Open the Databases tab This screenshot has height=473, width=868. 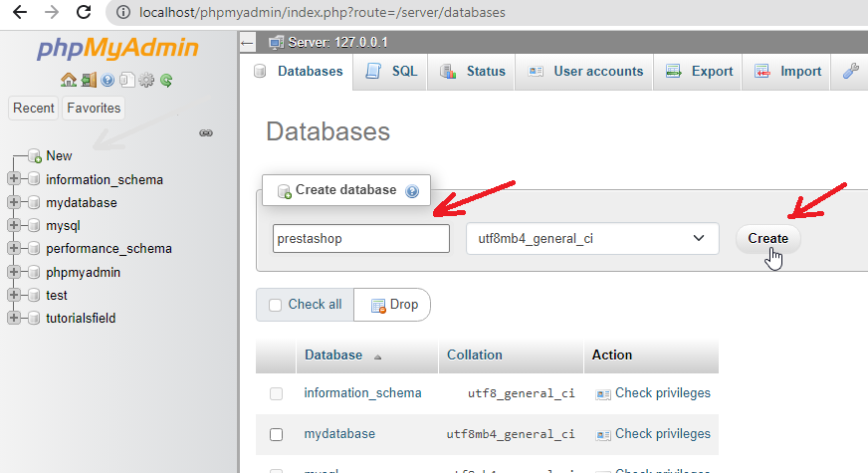[x=298, y=72]
